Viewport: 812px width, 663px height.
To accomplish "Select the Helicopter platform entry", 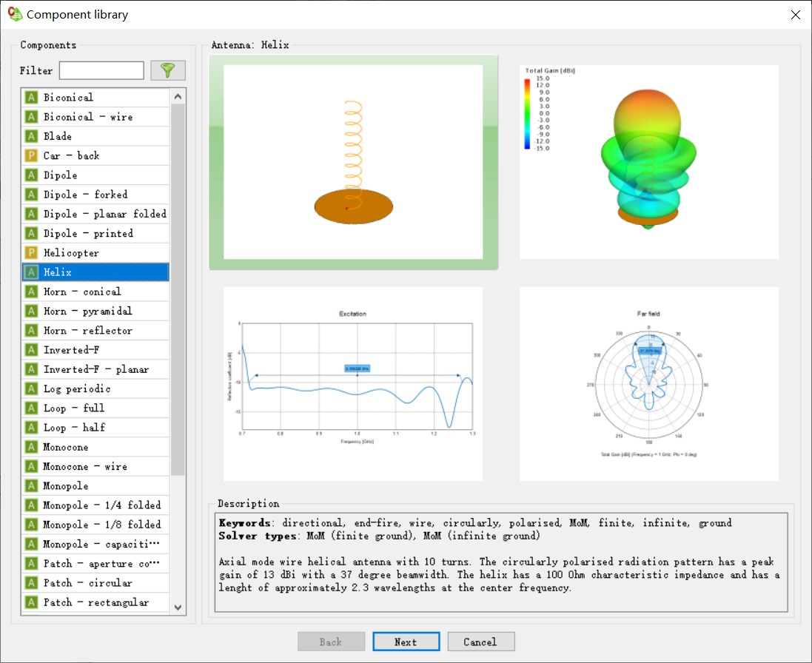I will 95,252.
